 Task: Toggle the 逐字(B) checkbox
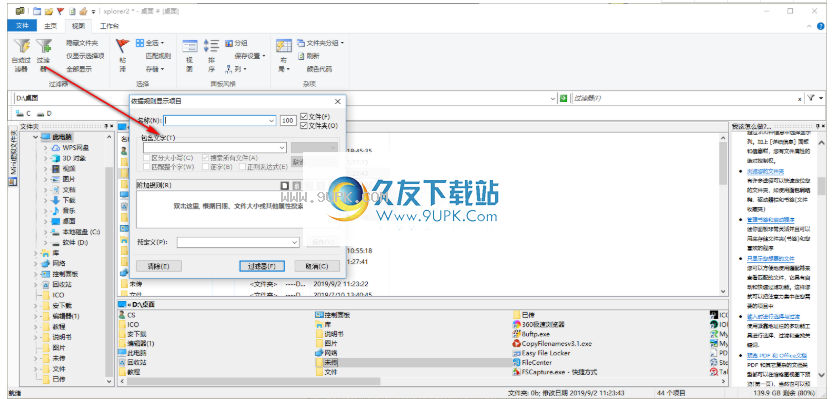coord(205,167)
